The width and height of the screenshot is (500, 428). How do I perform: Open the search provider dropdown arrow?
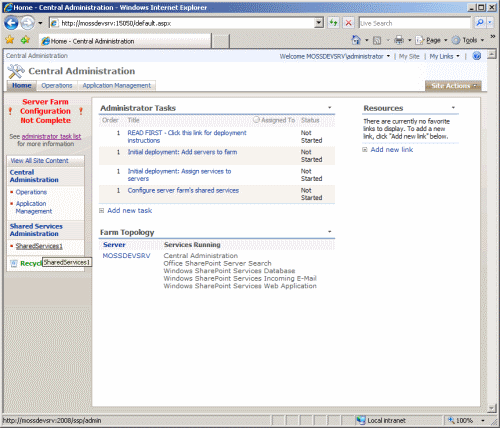pyautogui.click(x=490, y=23)
